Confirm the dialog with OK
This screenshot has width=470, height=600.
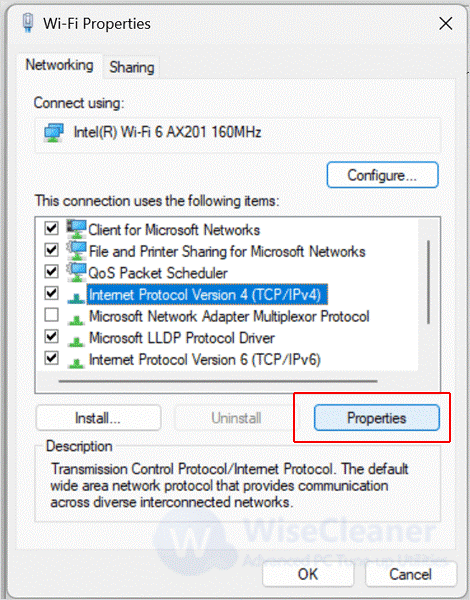(308, 574)
